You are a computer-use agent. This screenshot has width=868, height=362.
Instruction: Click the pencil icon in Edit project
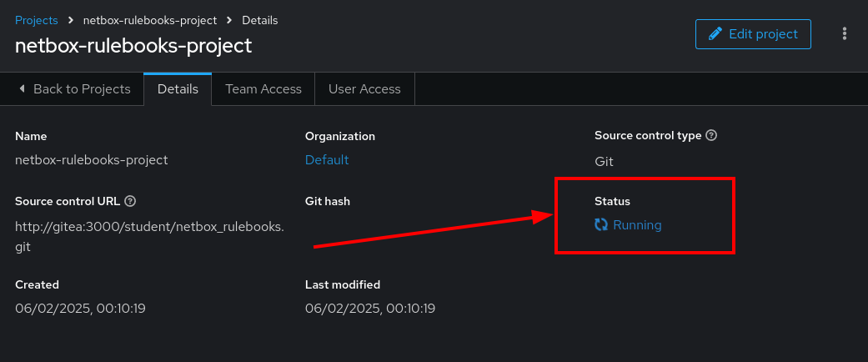click(x=715, y=34)
